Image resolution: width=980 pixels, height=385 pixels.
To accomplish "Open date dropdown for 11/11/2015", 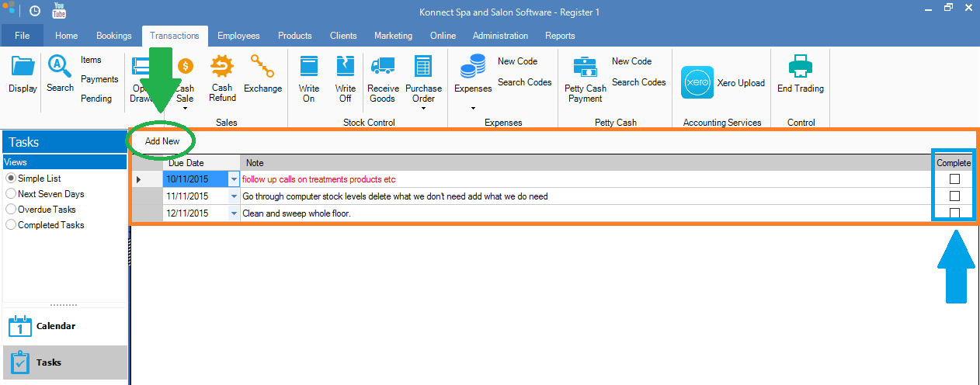I will [235, 196].
